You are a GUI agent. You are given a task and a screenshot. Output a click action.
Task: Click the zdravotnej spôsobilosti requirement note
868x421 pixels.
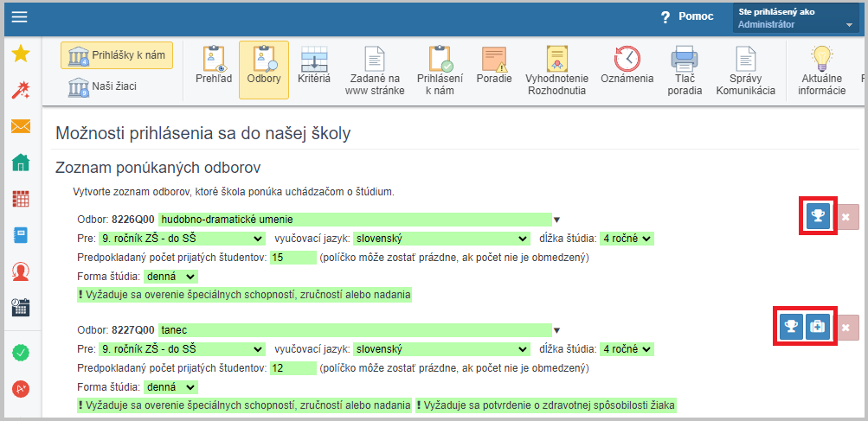[545, 406]
